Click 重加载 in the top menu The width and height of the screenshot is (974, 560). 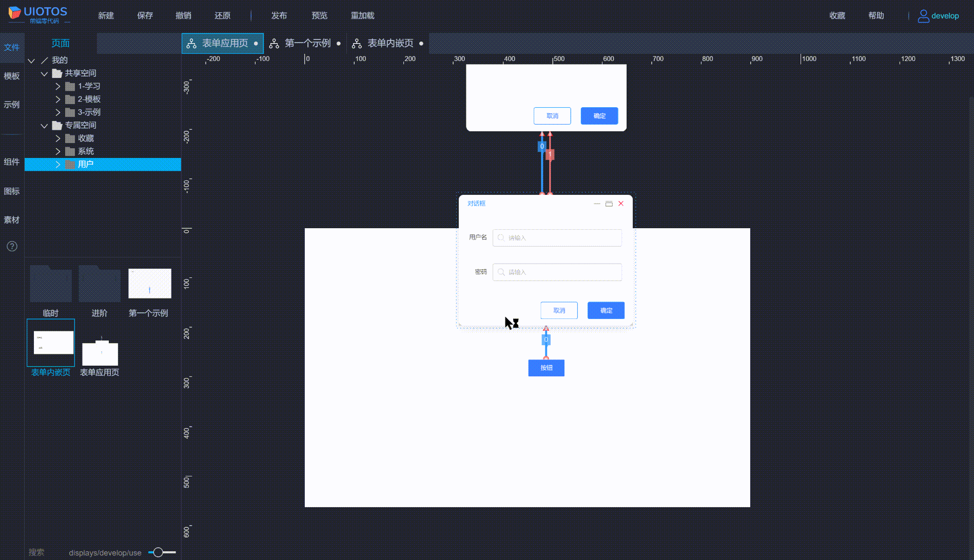point(363,16)
